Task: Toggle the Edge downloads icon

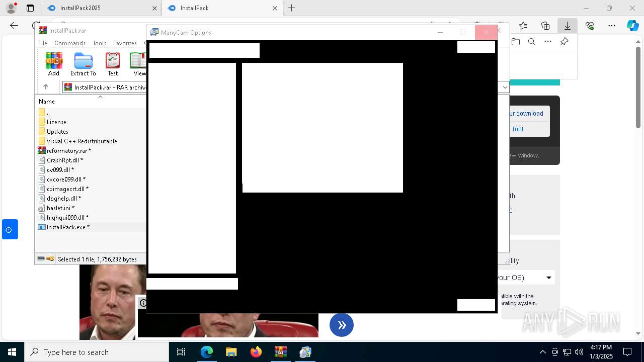Action: click(x=568, y=26)
